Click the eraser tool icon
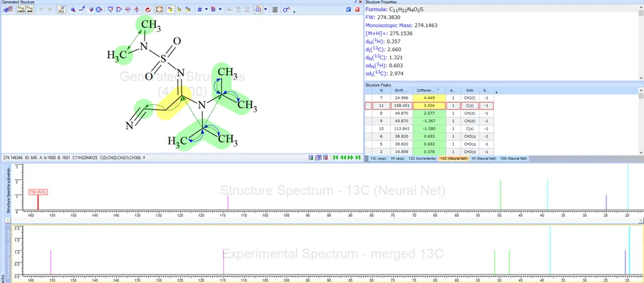The height and width of the screenshot is (283, 644). tap(90, 9)
